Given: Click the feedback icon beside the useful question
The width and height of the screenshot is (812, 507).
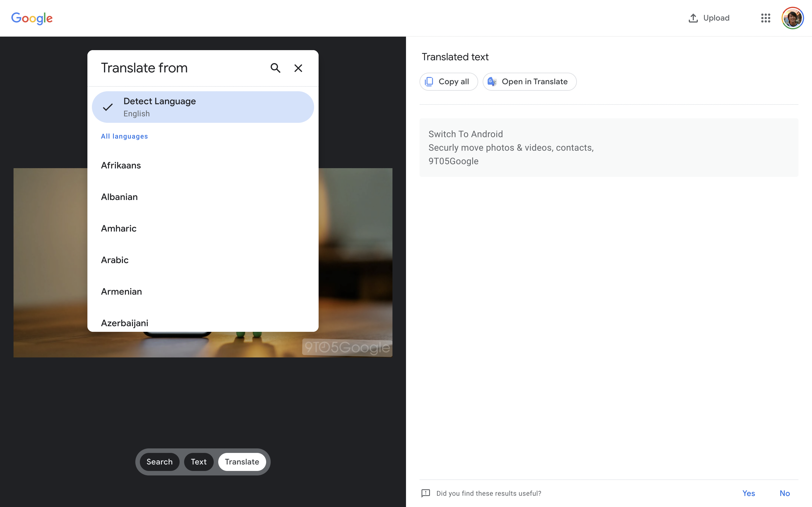Looking at the screenshot, I should pos(425,493).
